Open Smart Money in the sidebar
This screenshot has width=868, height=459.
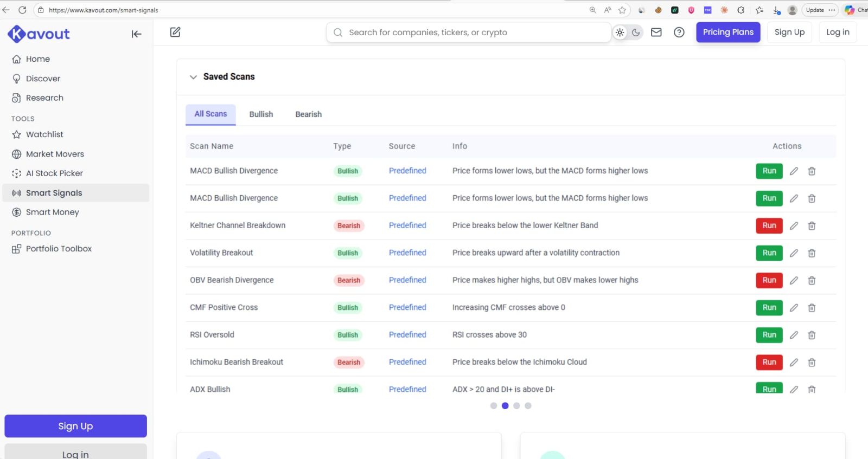[76, 212]
